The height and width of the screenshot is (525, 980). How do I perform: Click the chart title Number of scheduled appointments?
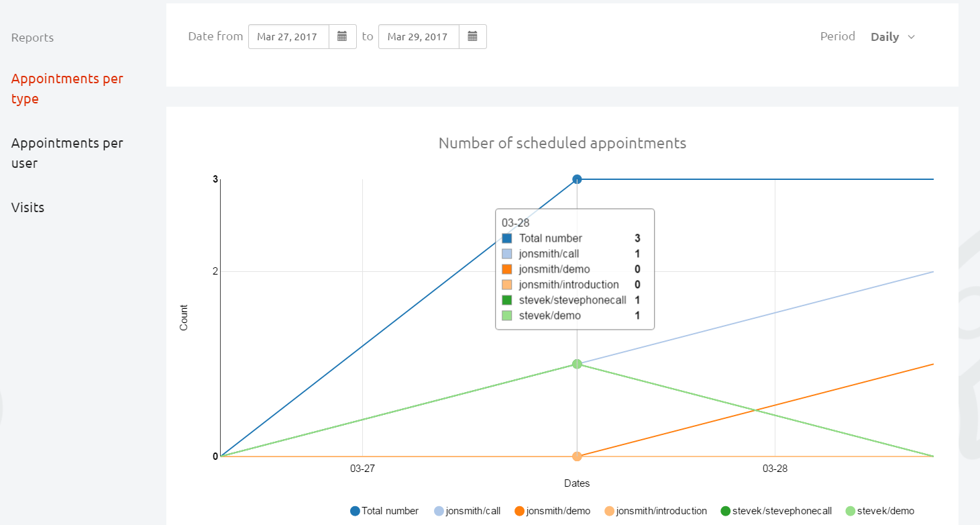point(562,143)
